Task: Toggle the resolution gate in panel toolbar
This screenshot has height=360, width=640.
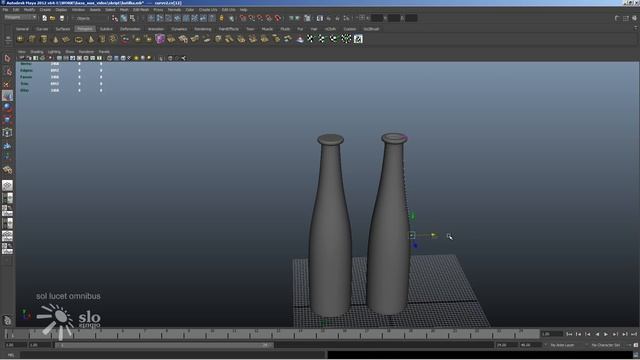Action: pyautogui.click(x=73, y=58)
